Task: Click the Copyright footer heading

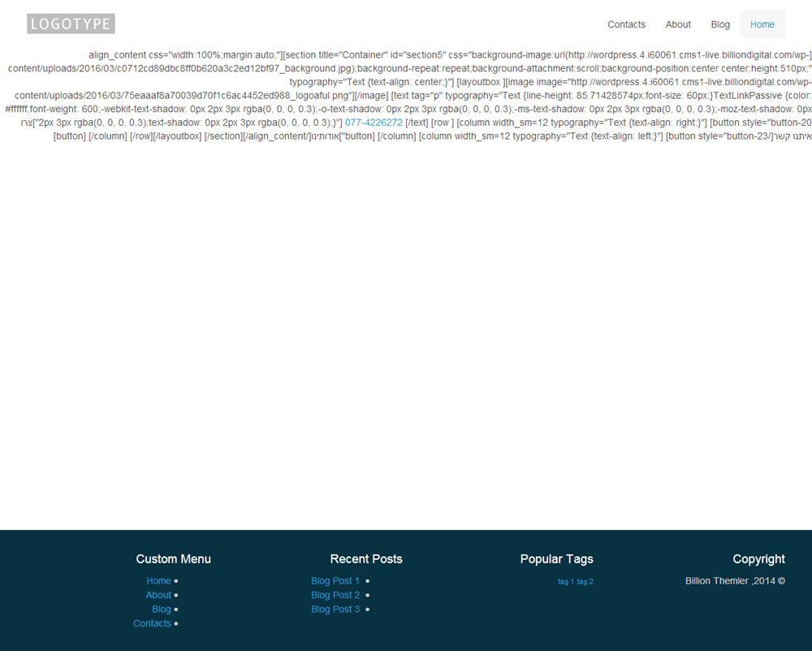Action: click(758, 559)
